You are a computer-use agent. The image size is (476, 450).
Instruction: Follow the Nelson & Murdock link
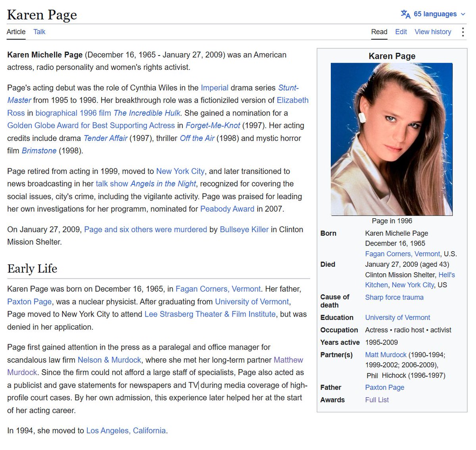click(x=109, y=360)
